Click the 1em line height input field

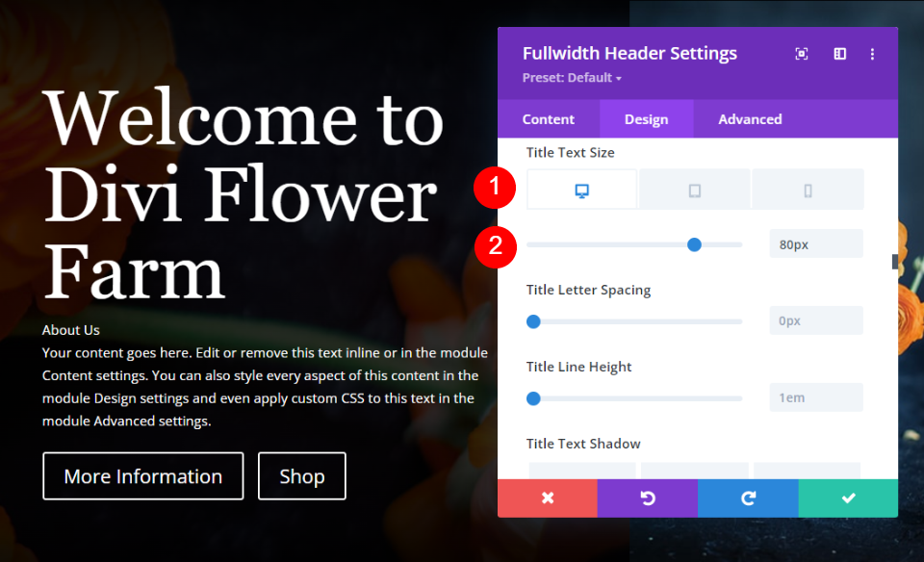pos(816,397)
